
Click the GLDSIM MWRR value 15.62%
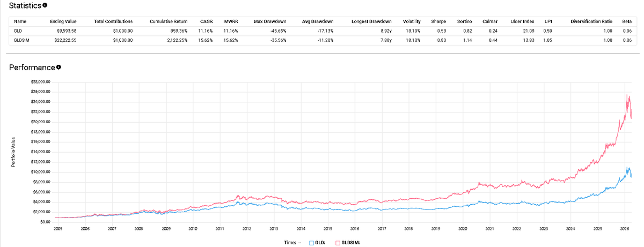pyautogui.click(x=230, y=41)
